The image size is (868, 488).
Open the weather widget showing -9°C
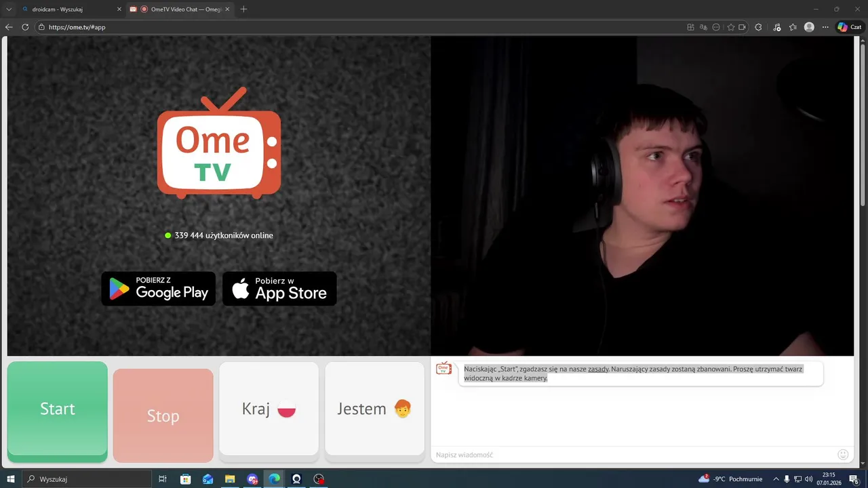click(x=730, y=479)
